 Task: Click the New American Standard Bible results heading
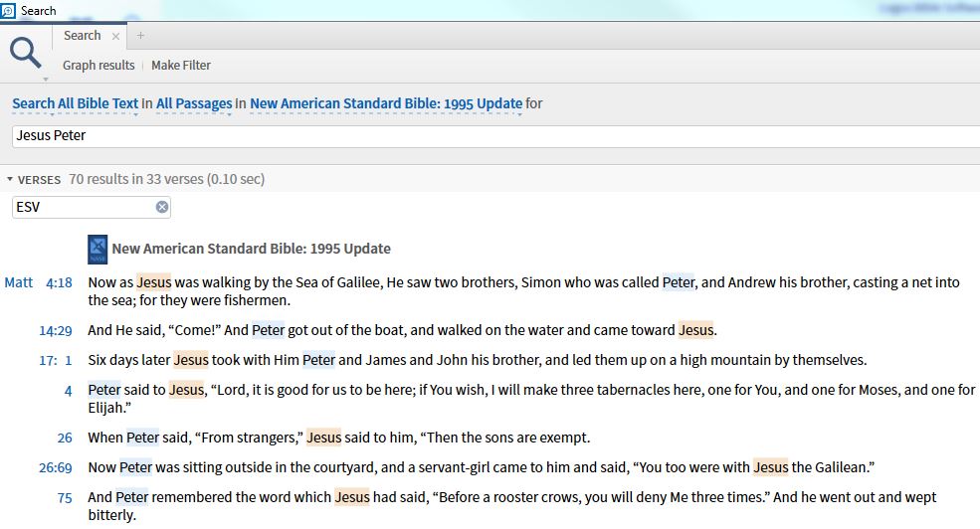point(251,249)
